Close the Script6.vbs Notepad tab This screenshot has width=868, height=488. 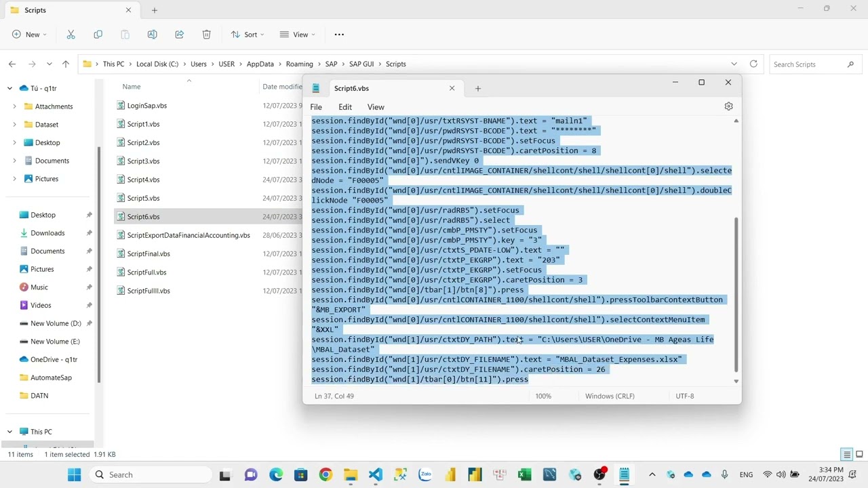(452, 88)
